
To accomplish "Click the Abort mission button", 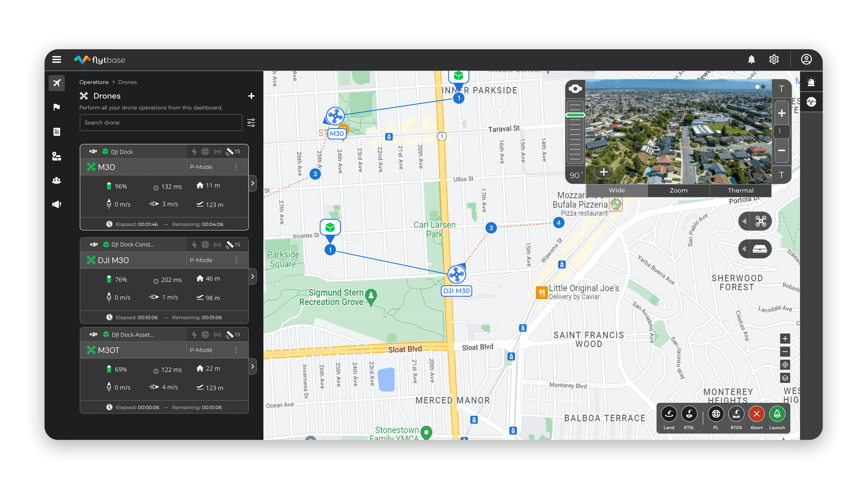I will pyautogui.click(x=757, y=414).
